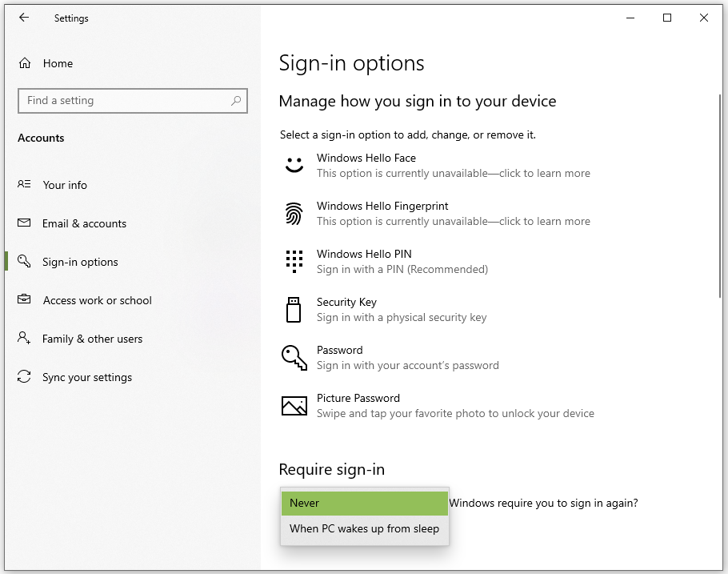The width and height of the screenshot is (728, 574).
Task: Select the Password sign-in option
Action: coord(391,357)
